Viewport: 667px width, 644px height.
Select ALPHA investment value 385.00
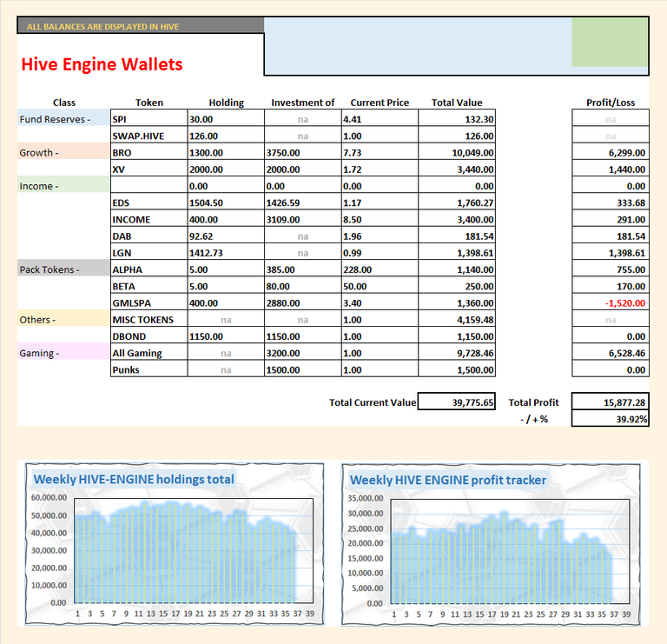303,269
